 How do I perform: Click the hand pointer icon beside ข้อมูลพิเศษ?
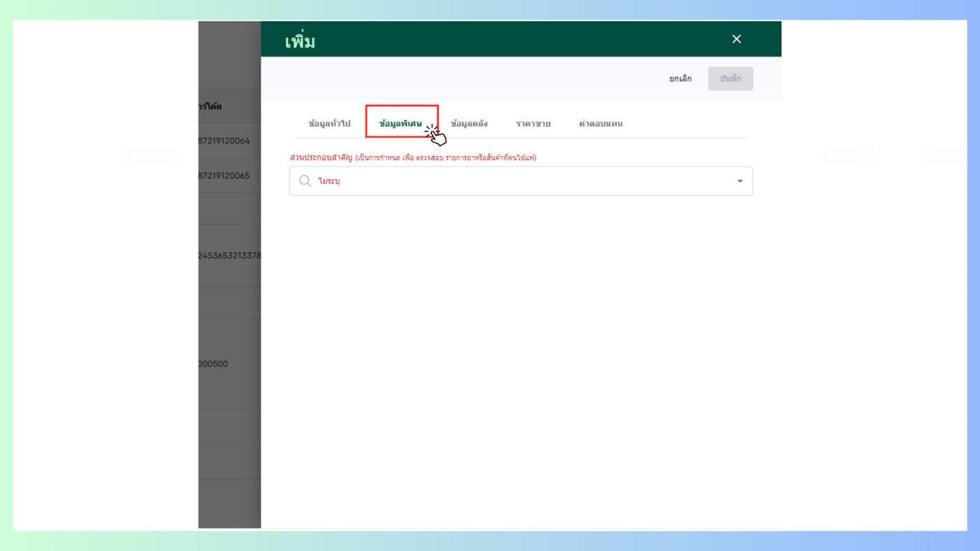tap(435, 134)
